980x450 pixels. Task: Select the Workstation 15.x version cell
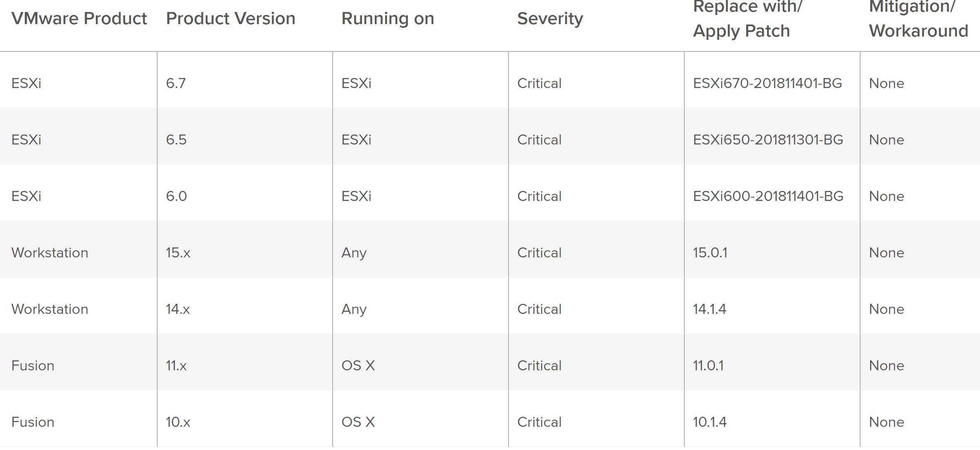click(x=178, y=253)
